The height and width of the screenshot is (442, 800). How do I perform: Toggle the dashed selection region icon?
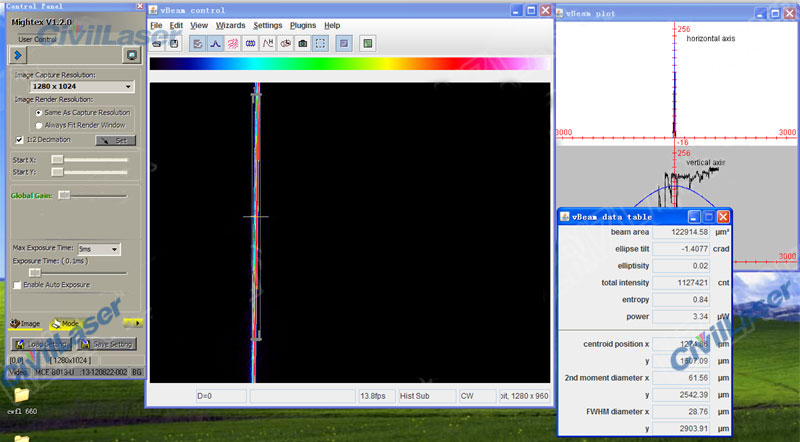[320, 44]
